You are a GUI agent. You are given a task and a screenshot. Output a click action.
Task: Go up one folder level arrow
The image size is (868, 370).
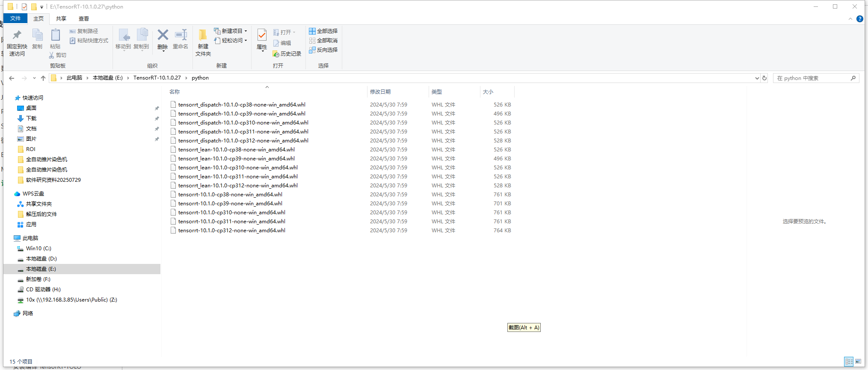43,78
